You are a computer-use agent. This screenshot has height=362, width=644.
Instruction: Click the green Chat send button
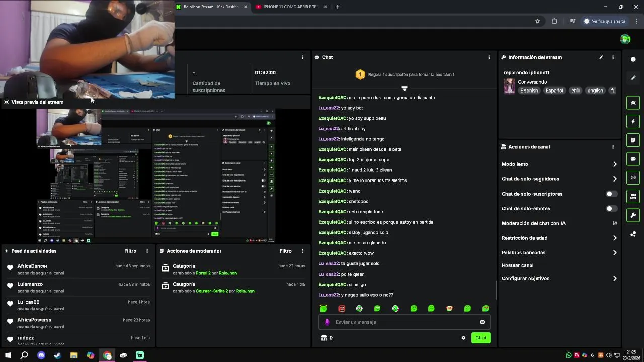[x=480, y=338]
